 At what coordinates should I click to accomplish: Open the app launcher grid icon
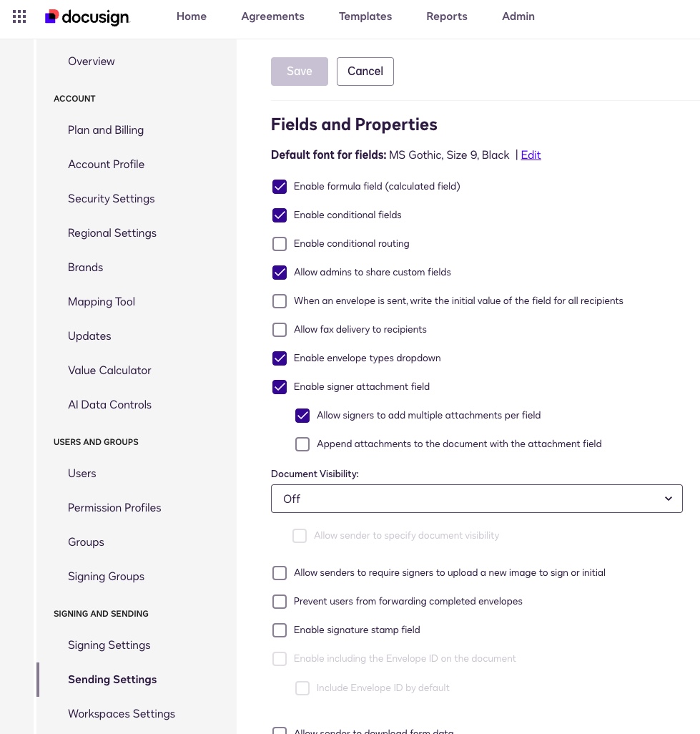(x=19, y=16)
